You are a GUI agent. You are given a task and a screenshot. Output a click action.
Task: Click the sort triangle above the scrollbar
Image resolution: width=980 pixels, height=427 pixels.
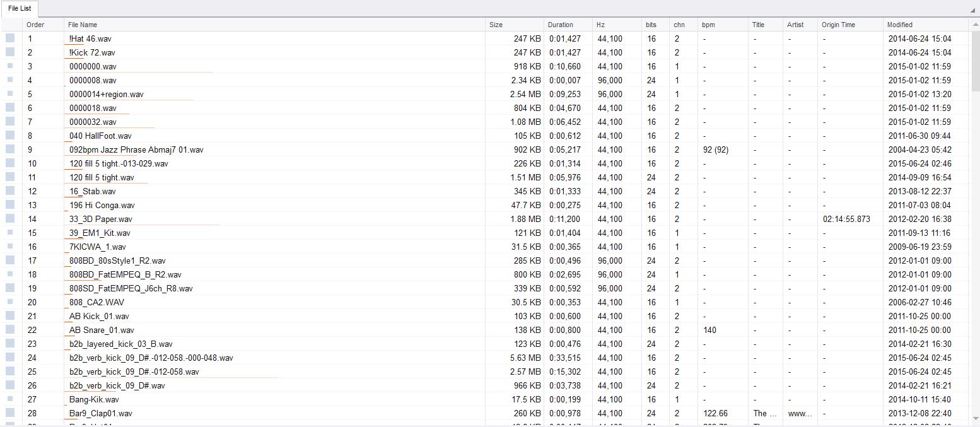click(974, 9)
